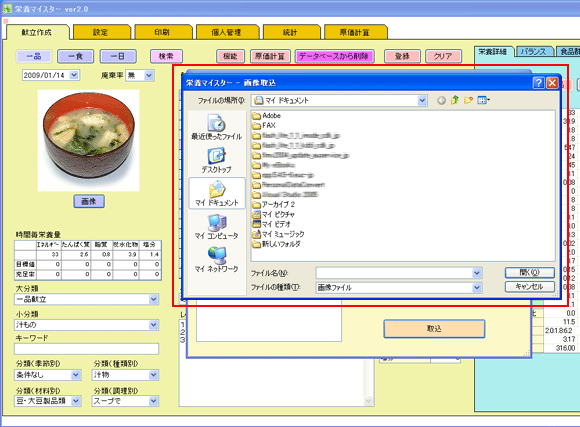Go up one folder level icon
The height and width of the screenshot is (427, 580).
coord(455,100)
